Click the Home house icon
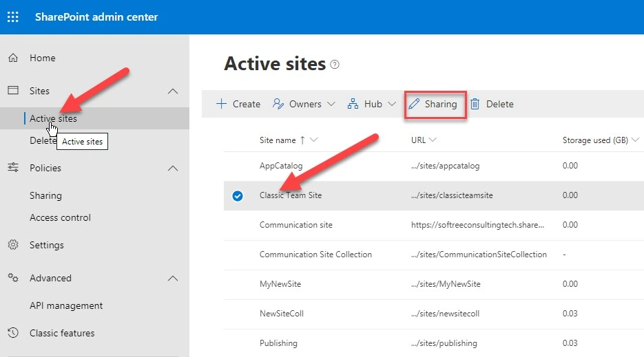Viewport: 644px width, 357px height. (x=13, y=58)
